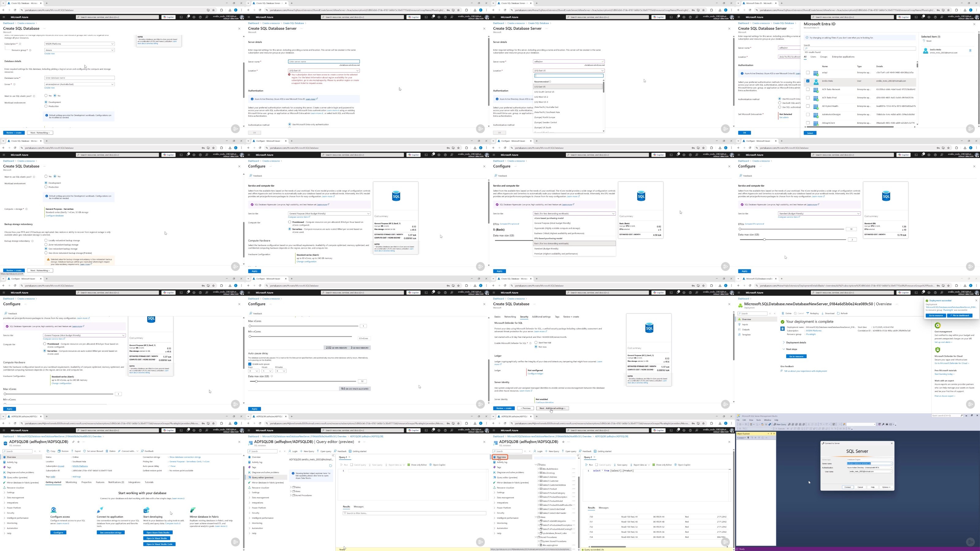Uncheck the Emilio Melo row checkbox
980x551 pixels.
click(808, 81)
